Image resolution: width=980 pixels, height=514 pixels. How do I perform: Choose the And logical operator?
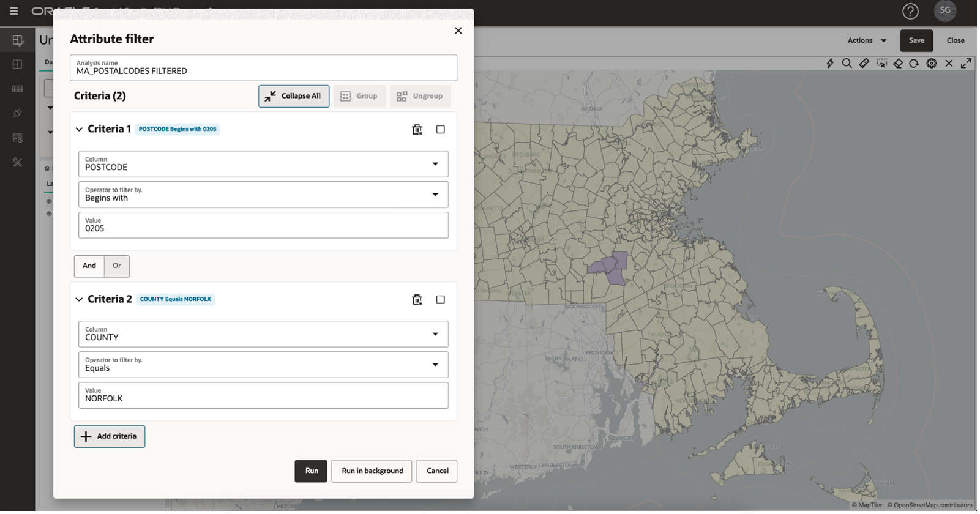[x=89, y=267]
